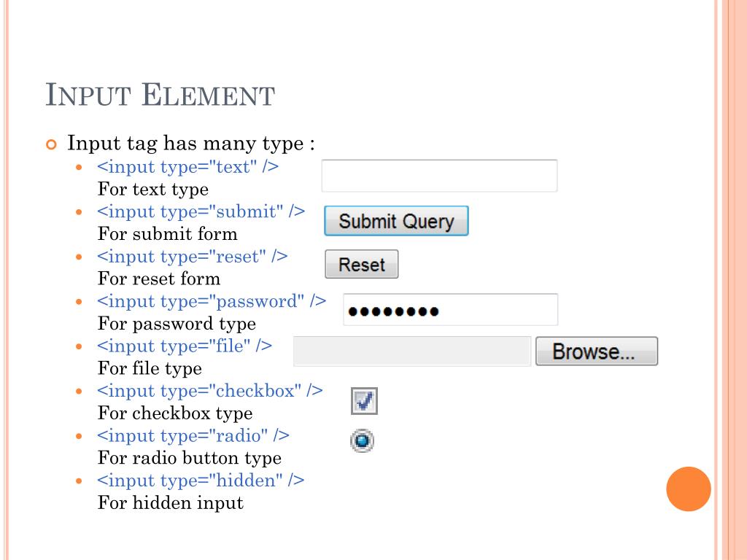The width and height of the screenshot is (747, 560).
Task: Click the <input type="hidden" /> code line
Action: click(x=201, y=481)
